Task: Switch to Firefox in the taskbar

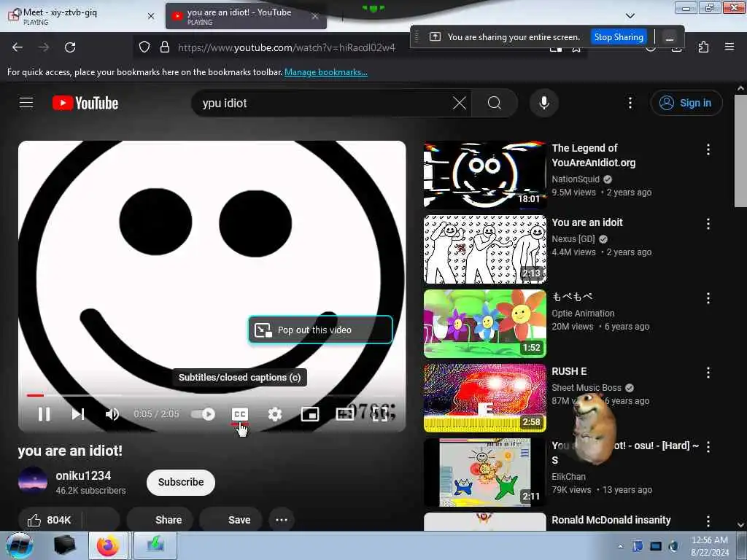Action: coord(108,545)
